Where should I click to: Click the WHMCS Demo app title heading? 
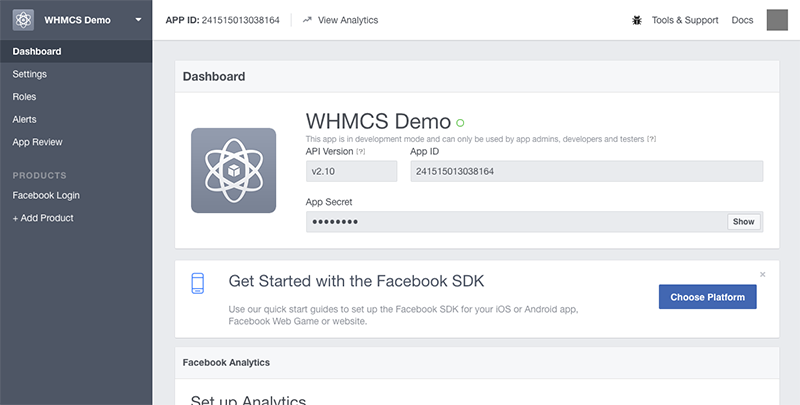tap(378, 121)
